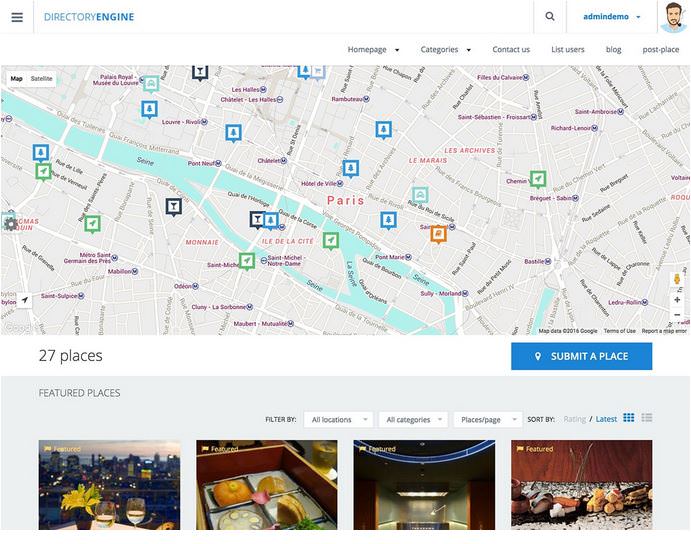Click the dark cocktail marker at map top
The height and width of the screenshot is (544, 691).
coord(200,72)
